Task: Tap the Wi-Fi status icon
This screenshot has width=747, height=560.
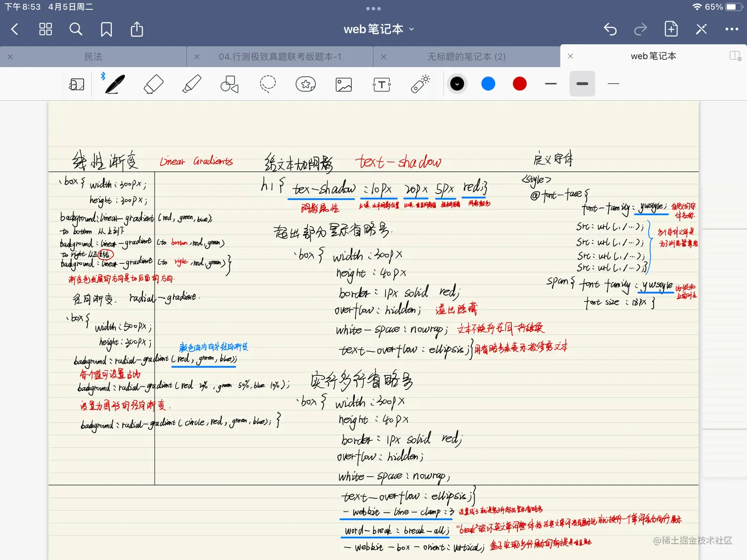Action: (x=697, y=7)
